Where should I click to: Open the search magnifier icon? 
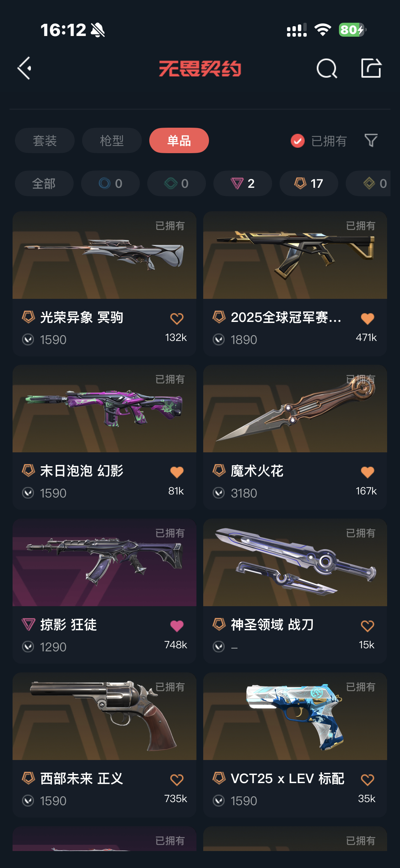327,69
